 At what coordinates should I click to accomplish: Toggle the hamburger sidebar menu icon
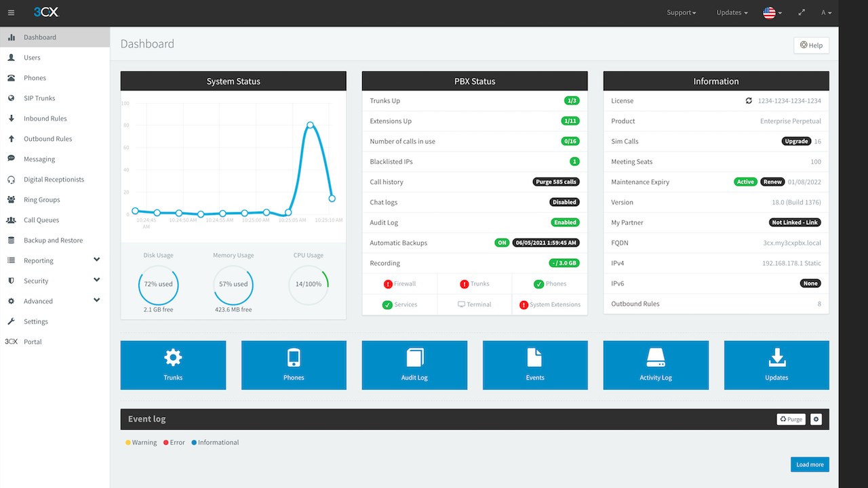tap(11, 13)
